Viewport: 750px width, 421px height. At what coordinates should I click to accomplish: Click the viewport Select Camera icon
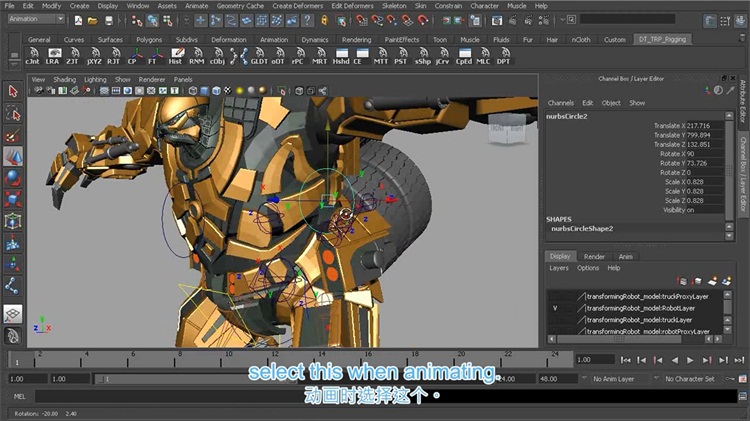coord(39,91)
